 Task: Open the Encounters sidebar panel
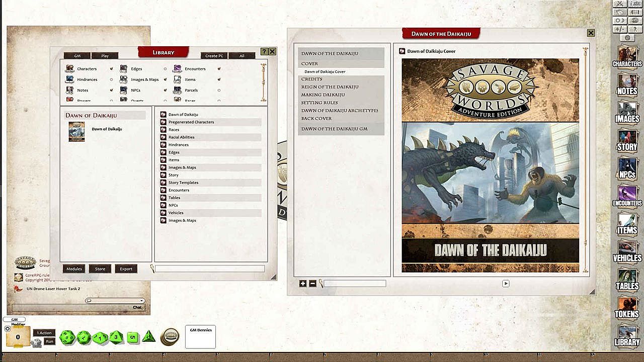[627, 197]
